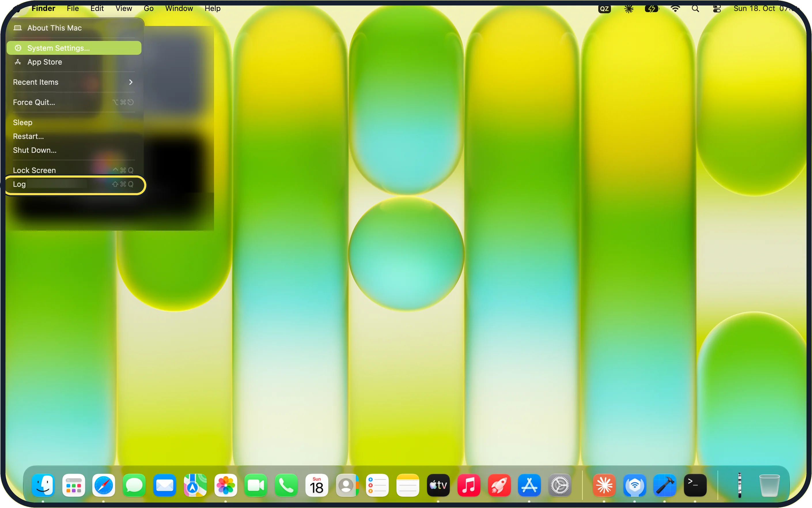Launch the orange starburst app in the Dock
This screenshot has width=812, height=508.
604,485
